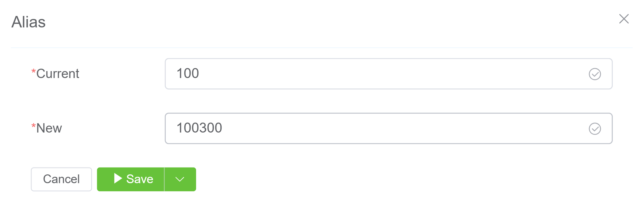Click the Save button label

[140, 179]
